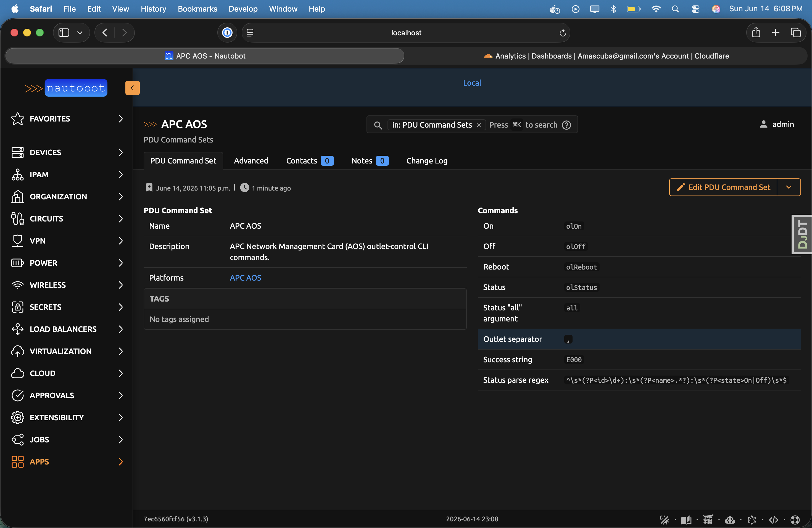Switch to the Cloudflare Analytics browser tab
Image resolution: width=812 pixels, height=528 pixels.
coord(606,56)
